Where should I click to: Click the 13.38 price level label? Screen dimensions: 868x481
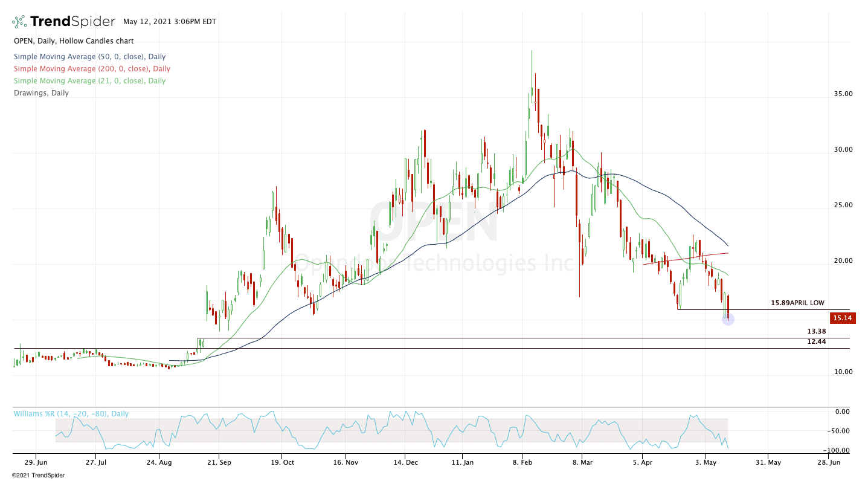(x=816, y=331)
